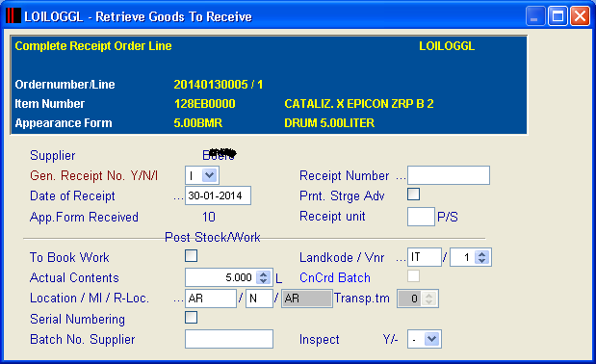
Task: Click the Actual Contents value field
Action: 220,277
